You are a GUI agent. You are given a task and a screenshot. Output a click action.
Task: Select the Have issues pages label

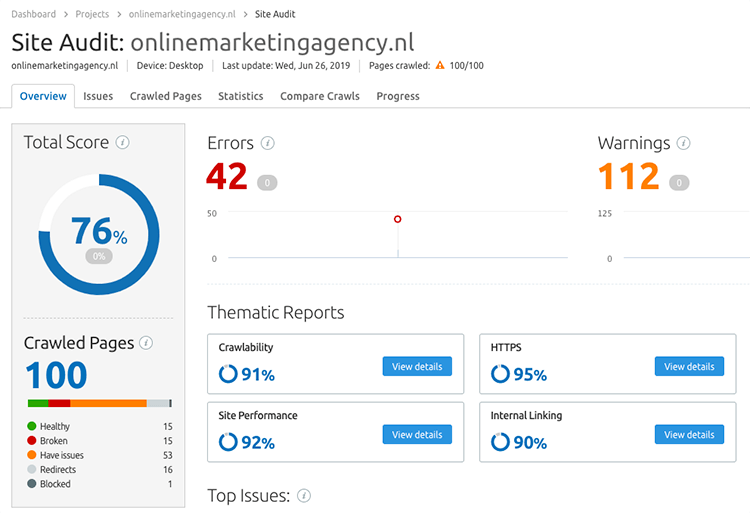click(62, 455)
